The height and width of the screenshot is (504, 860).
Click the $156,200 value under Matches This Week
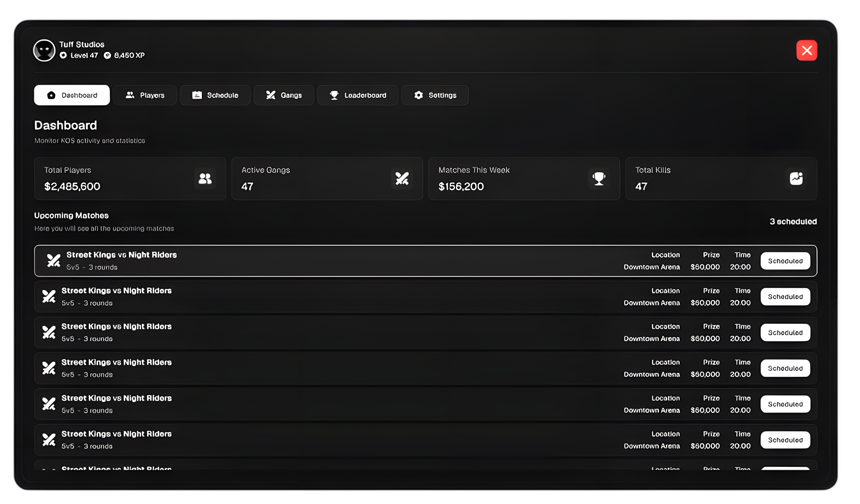(x=461, y=186)
